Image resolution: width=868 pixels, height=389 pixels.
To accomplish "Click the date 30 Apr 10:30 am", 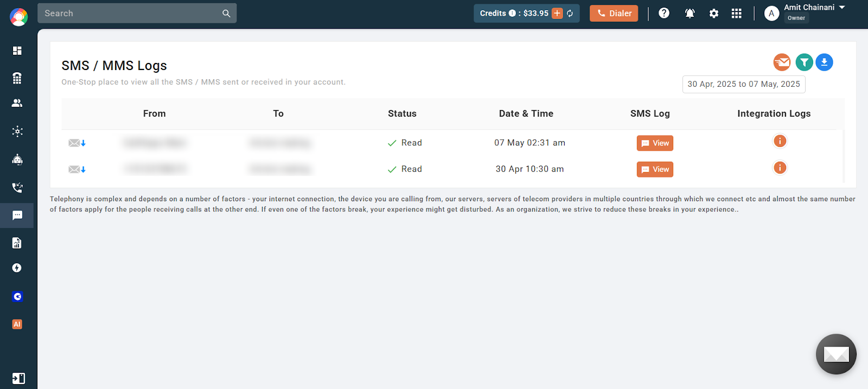I will (529, 169).
